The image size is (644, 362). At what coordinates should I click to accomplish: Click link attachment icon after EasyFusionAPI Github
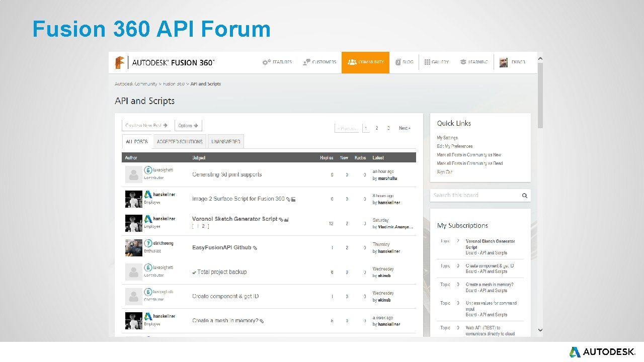tap(255, 248)
